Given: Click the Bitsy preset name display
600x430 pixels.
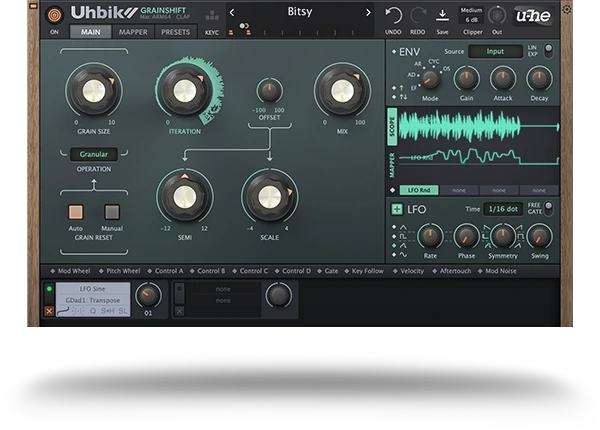Looking at the screenshot, I should pyautogui.click(x=299, y=13).
